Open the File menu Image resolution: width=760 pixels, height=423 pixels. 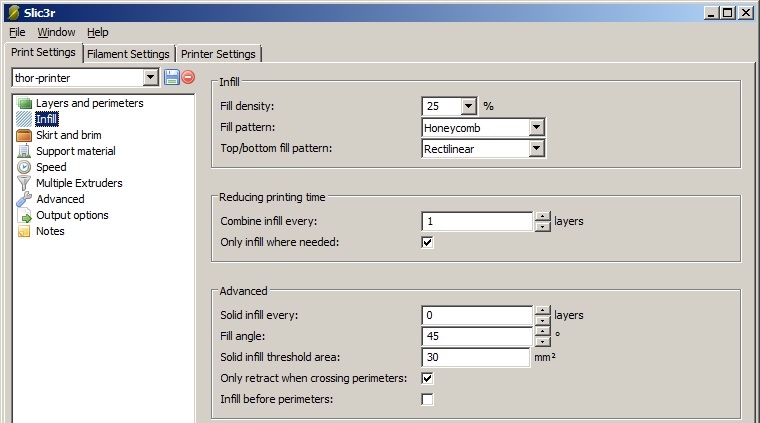tap(17, 32)
